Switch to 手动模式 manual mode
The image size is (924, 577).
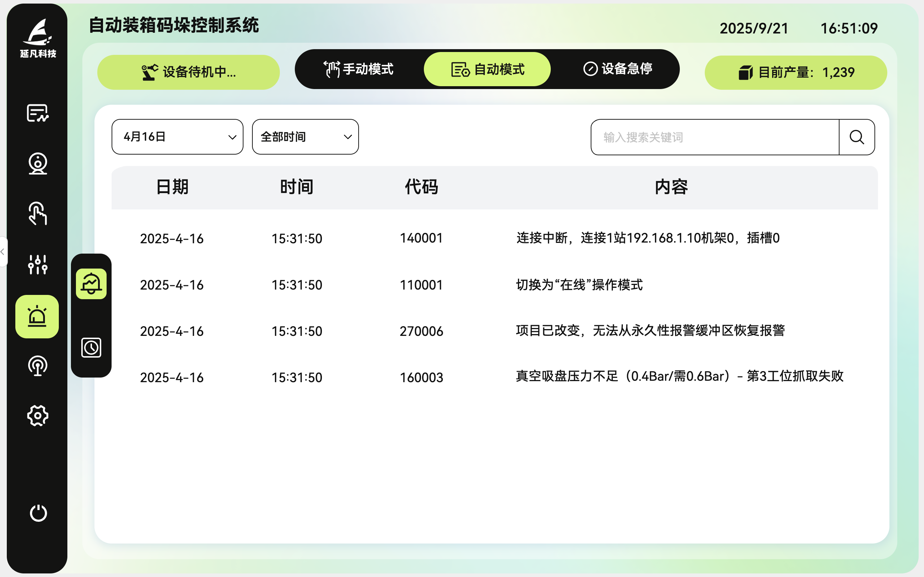(x=359, y=69)
